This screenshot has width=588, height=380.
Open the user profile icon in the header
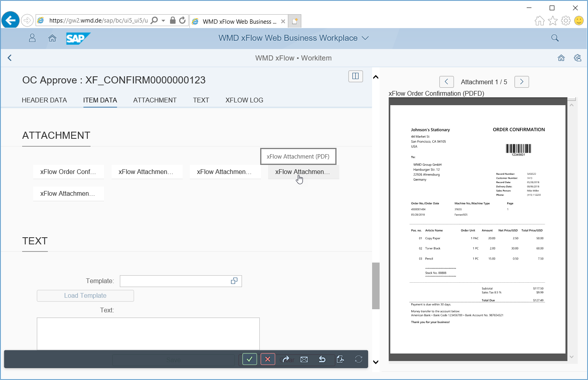[x=32, y=38]
